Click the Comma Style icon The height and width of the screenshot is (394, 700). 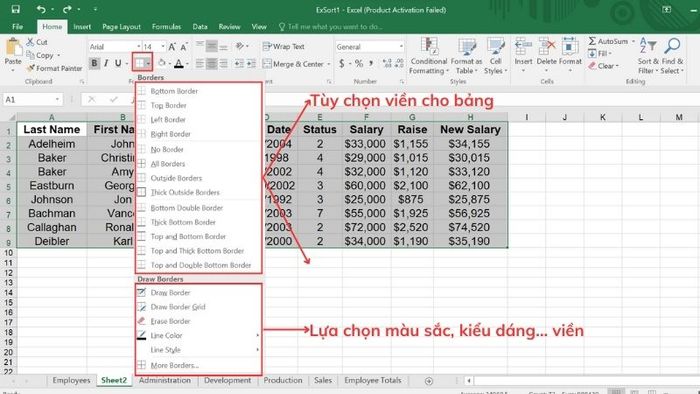click(371, 64)
